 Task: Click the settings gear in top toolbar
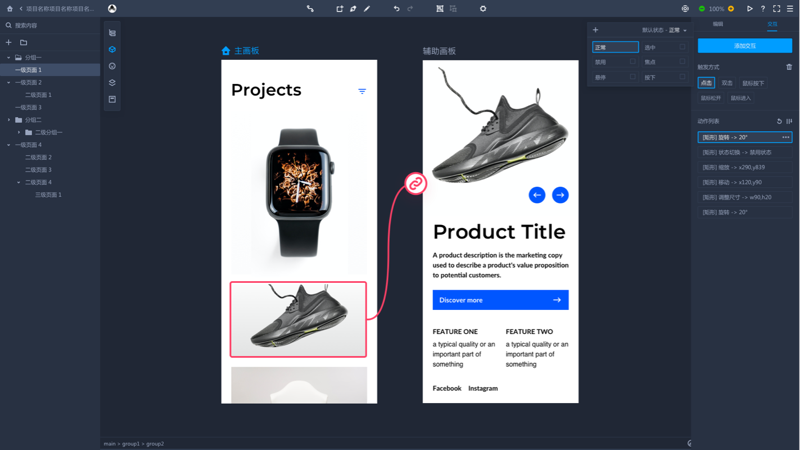(483, 8)
